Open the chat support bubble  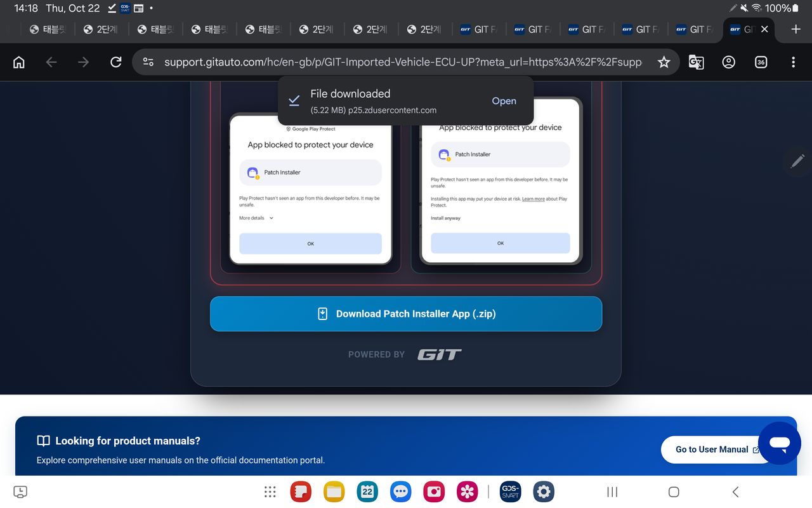780,443
